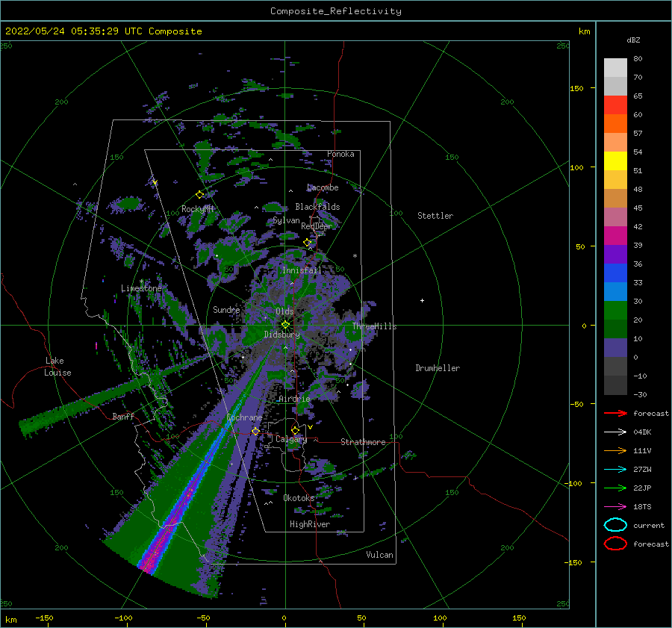Screen dimensions: 672x628
Task: Click the Ponoka city label
Action: pos(340,154)
